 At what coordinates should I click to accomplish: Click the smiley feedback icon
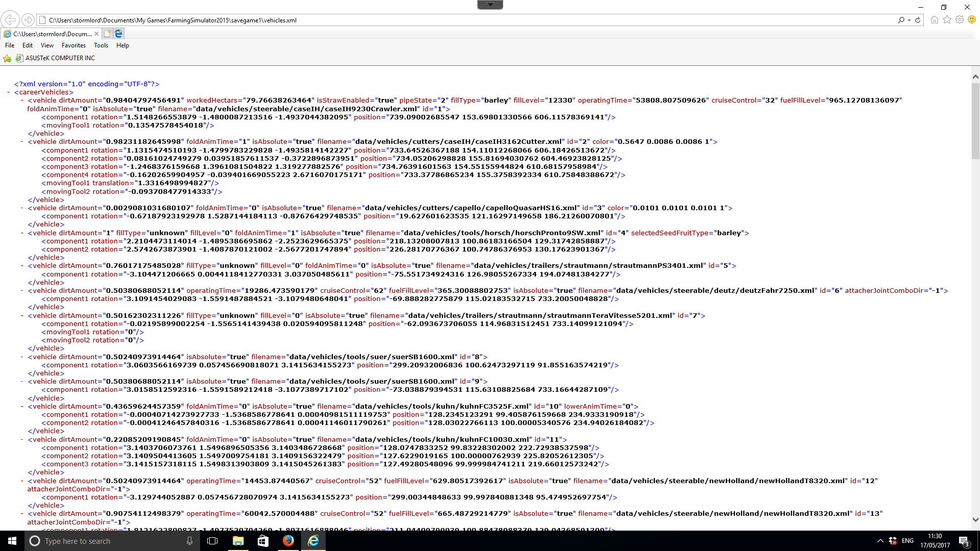[972, 19]
